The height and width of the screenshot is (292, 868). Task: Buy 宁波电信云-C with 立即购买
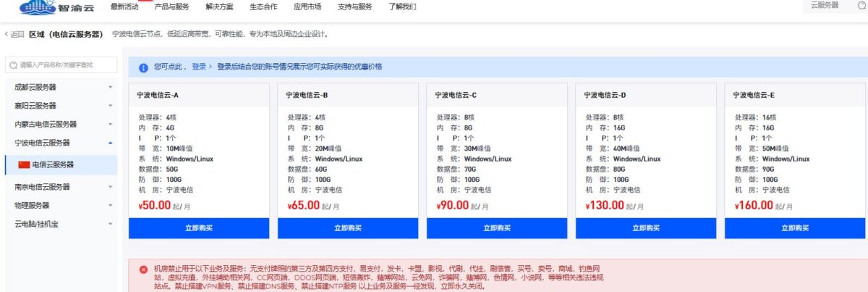coord(497,228)
